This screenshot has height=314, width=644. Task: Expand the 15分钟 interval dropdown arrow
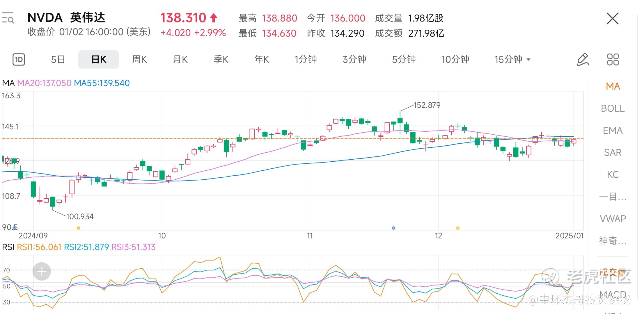529,60
